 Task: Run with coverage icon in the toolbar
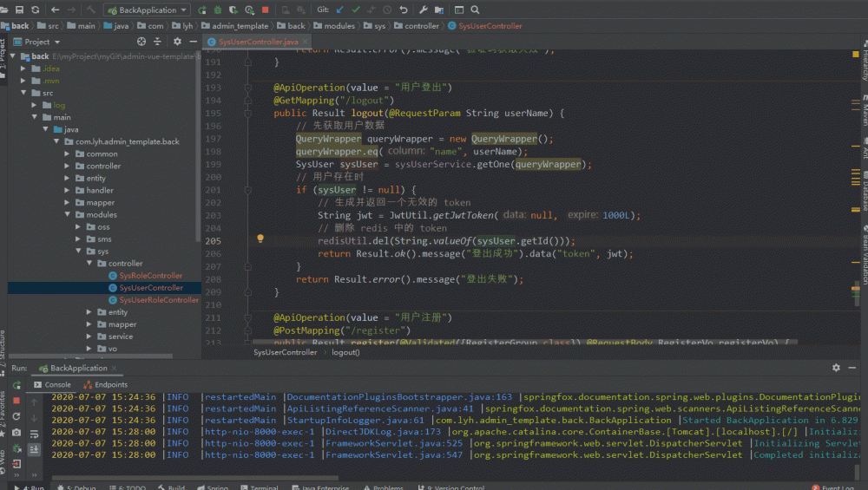point(233,10)
